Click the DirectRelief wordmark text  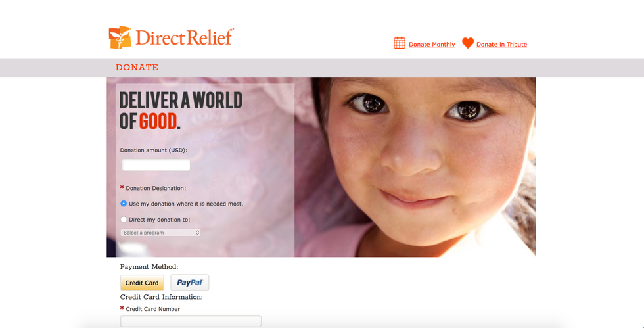coord(185,37)
